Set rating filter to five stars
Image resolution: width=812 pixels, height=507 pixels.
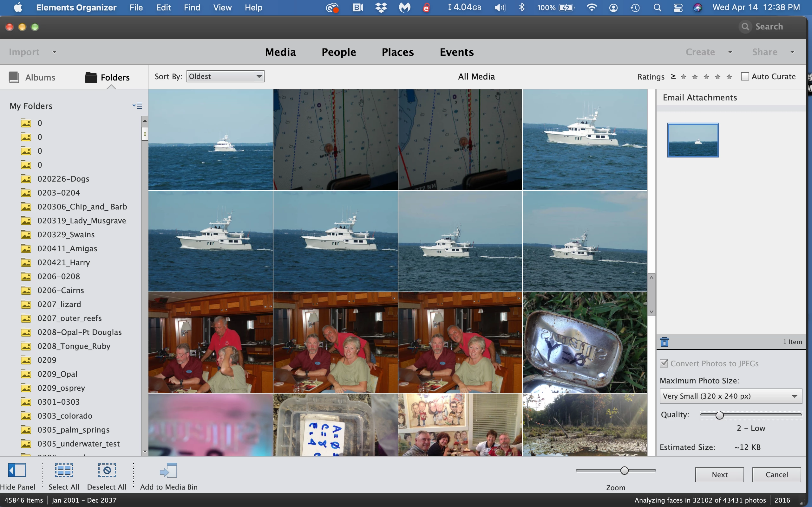point(729,77)
